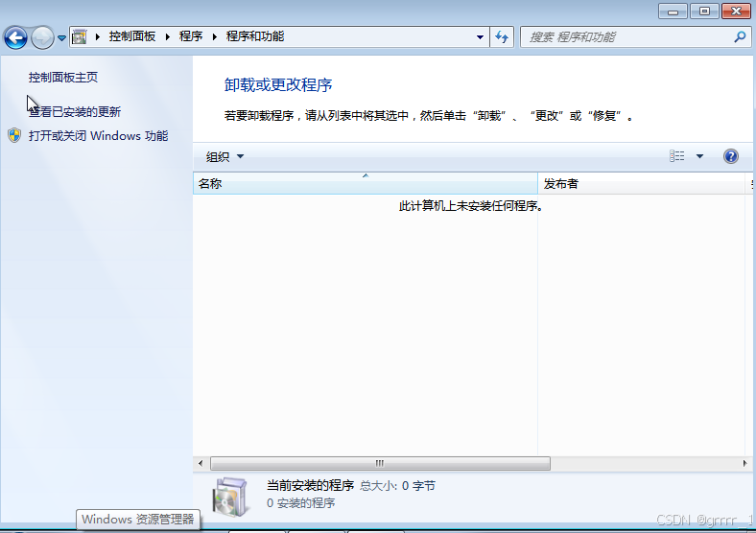Click the Control Panel icon in address bar

click(x=80, y=36)
